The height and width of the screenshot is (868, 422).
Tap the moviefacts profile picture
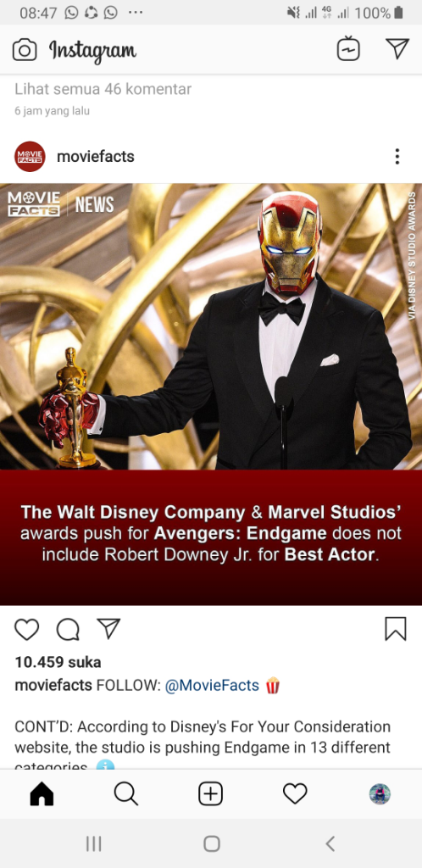pos(30,157)
